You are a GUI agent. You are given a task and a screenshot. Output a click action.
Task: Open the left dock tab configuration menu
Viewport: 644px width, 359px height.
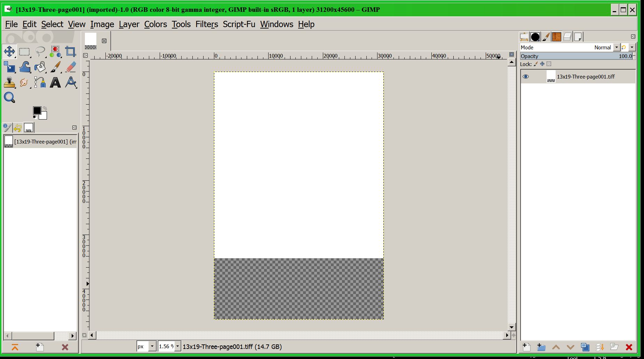point(74,128)
